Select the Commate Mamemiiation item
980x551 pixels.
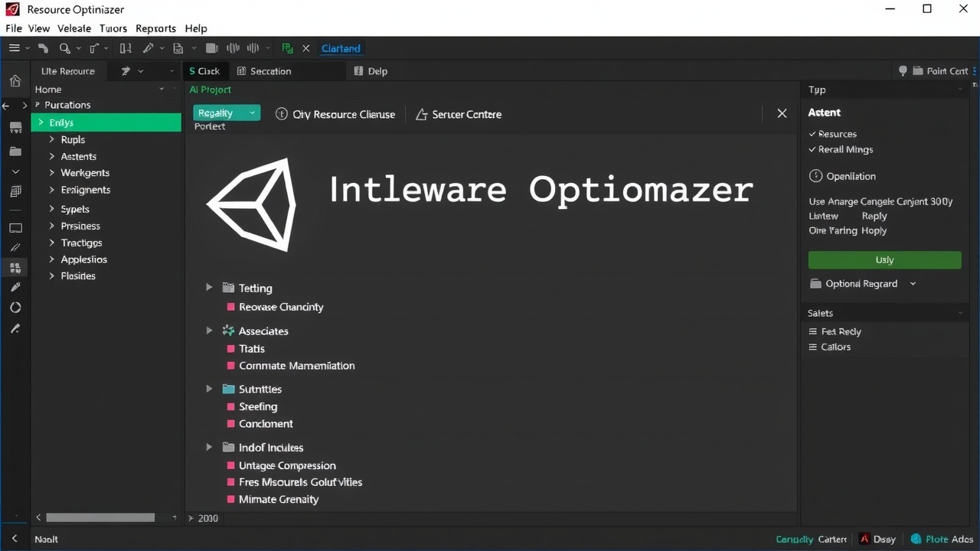(x=297, y=366)
